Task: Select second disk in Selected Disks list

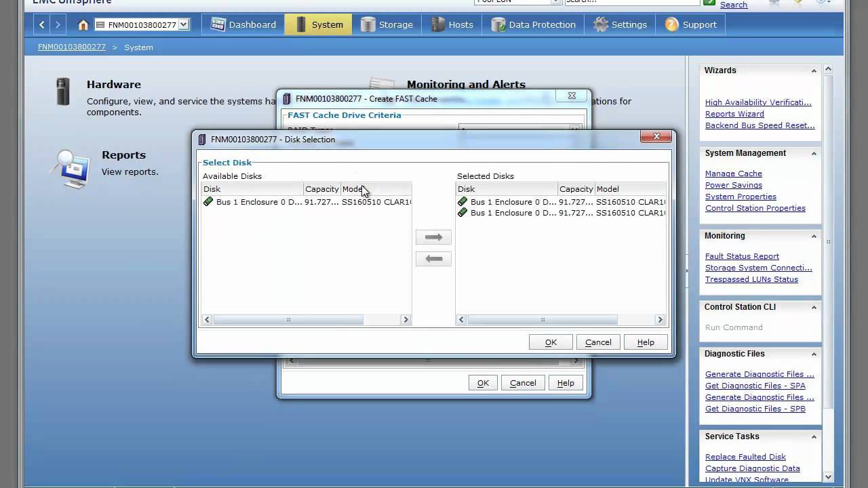Action: click(x=561, y=213)
